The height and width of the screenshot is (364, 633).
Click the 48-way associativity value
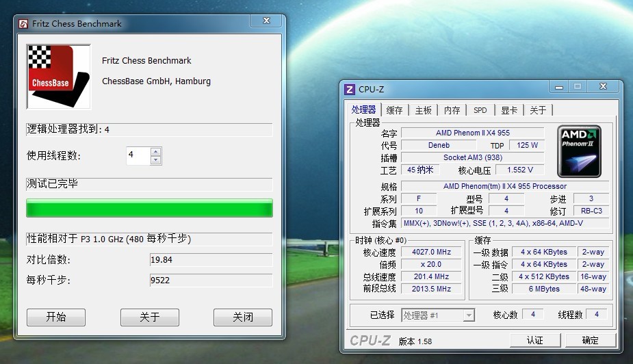point(593,289)
